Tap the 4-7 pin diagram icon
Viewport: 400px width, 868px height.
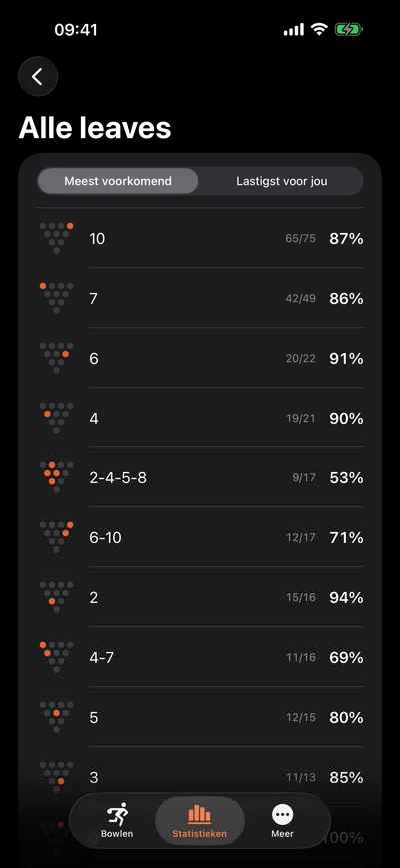click(x=57, y=657)
